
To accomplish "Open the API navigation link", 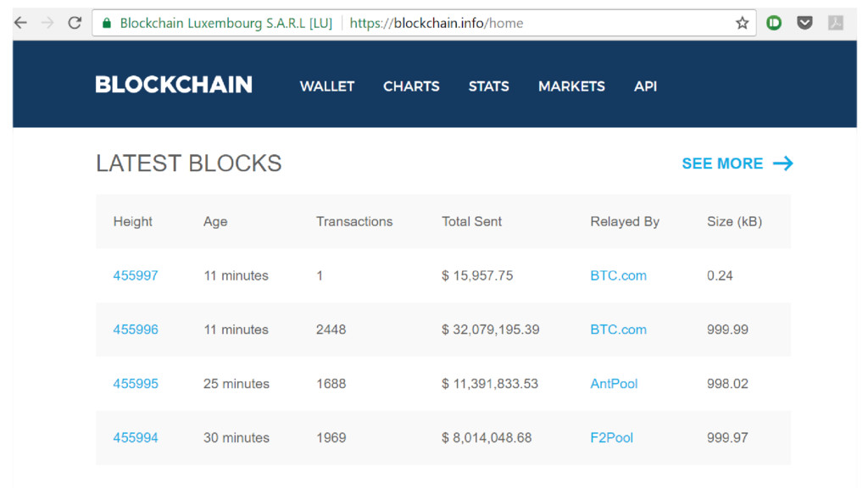I will 645,86.
